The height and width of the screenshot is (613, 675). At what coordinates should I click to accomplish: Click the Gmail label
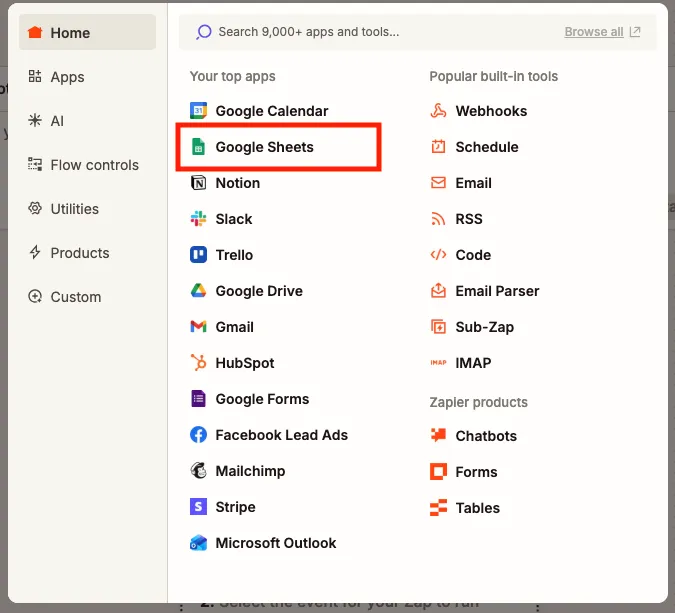click(x=235, y=327)
